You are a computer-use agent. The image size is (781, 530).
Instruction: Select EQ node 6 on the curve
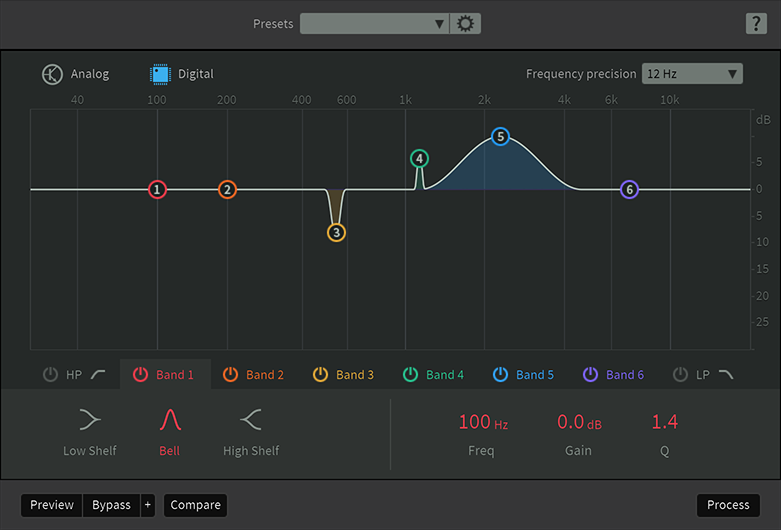point(629,189)
